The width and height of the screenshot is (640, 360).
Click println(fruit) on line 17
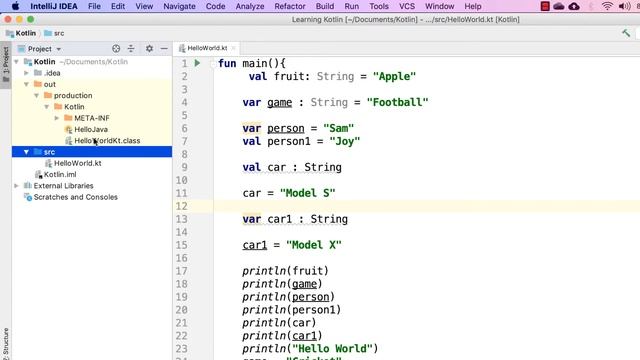pos(285,271)
